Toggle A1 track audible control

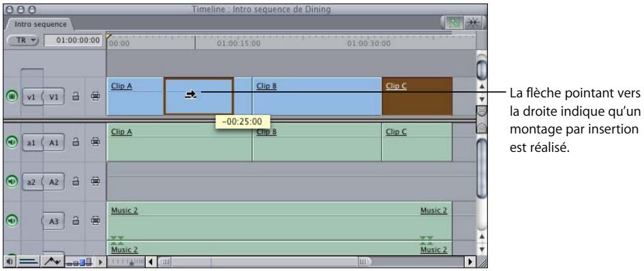pos(12,142)
